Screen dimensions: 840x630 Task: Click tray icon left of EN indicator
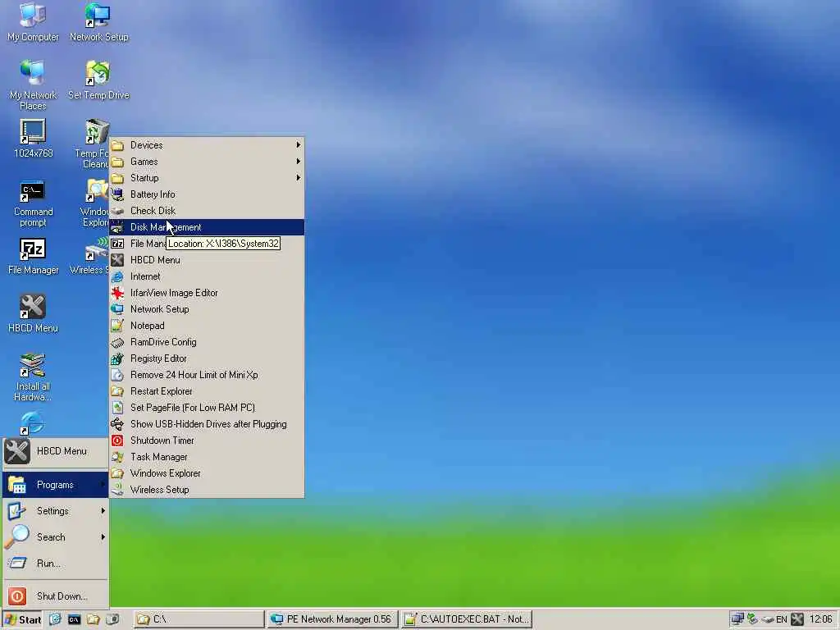coord(767,620)
